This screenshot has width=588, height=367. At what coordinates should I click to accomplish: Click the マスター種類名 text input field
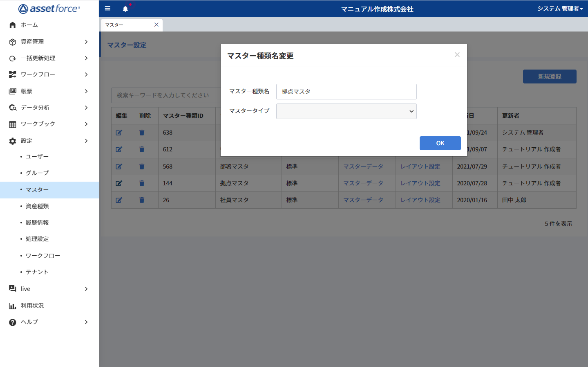[346, 91]
